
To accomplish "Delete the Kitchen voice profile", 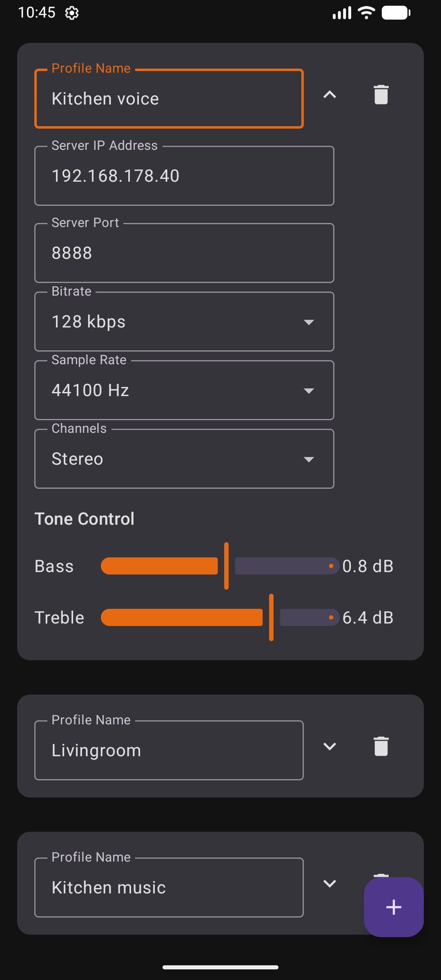I will 381,95.
